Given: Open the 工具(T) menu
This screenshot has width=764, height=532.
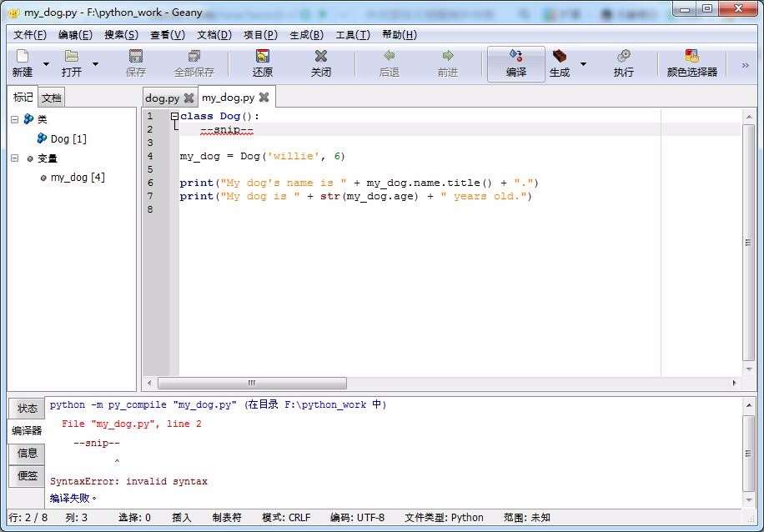Looking at the screenshot, I should coord(354,35).
